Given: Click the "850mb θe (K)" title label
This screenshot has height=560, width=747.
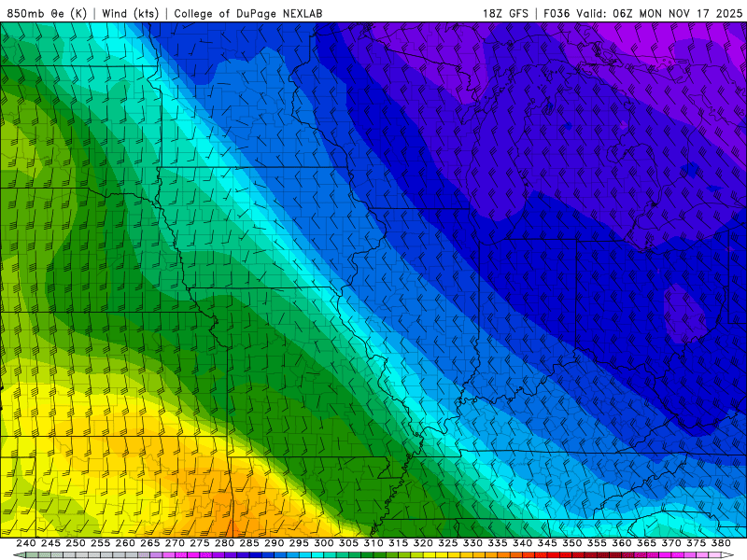Looking at the screenshot, I should pyautogui.click(x=47, y=13).
